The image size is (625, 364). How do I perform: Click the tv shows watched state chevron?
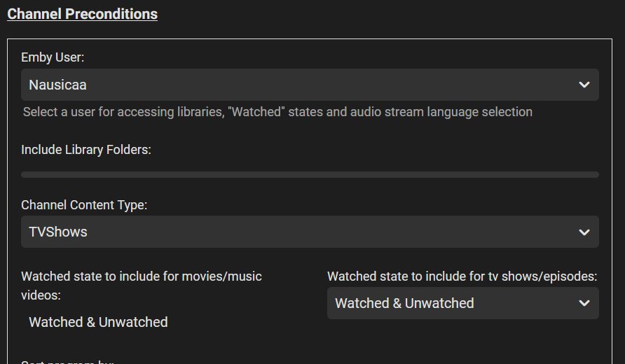(584, 303)
